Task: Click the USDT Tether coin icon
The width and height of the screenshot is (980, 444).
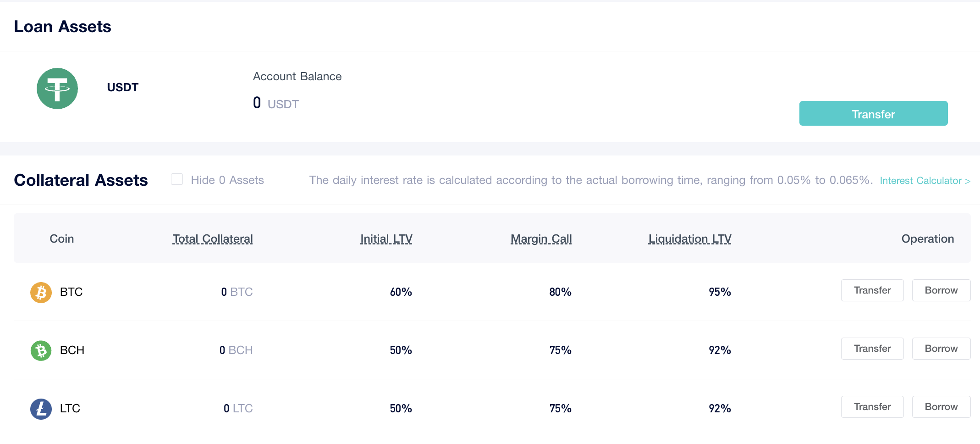Action: (57, 89)
